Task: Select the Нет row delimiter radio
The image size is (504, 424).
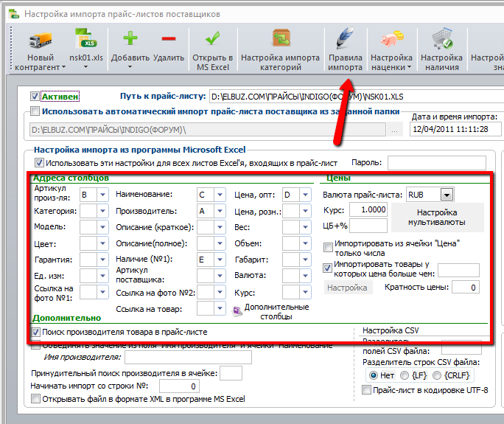Action: click(x=373, y=375)
